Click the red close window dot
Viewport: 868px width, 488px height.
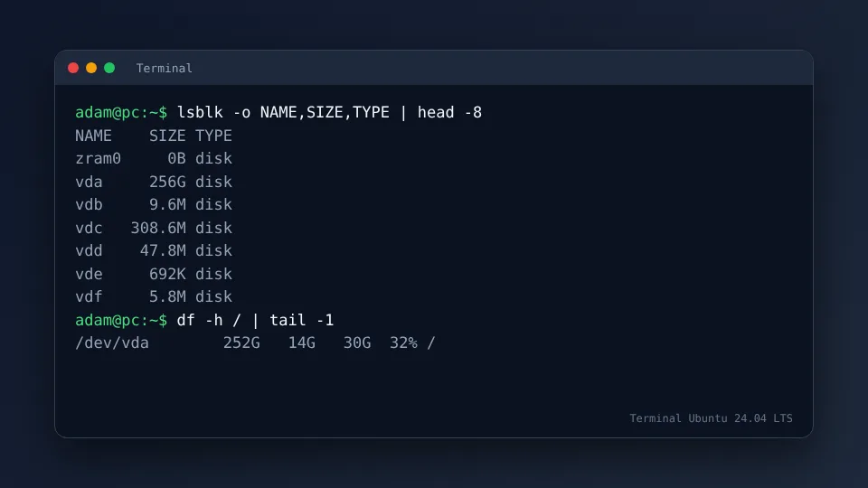(73, 68)
